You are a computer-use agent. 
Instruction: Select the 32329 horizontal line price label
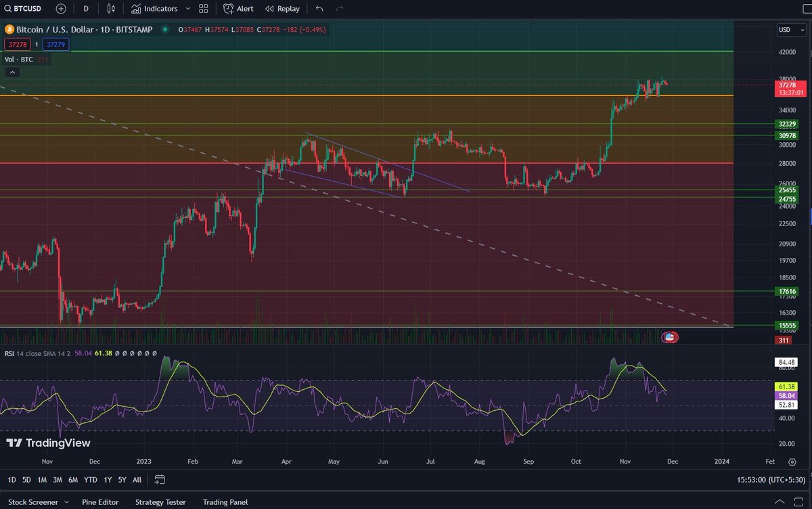pyautogui.click(x=788, y=125)
